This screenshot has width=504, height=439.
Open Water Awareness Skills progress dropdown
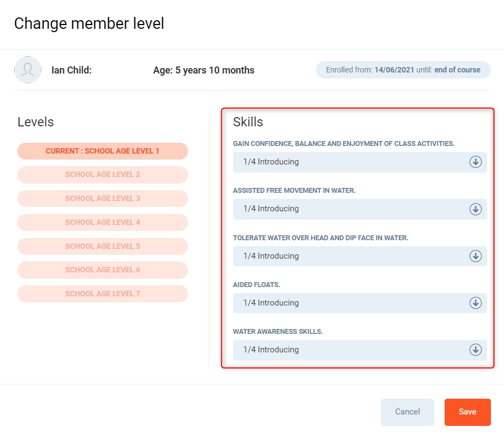click(349, 350)
